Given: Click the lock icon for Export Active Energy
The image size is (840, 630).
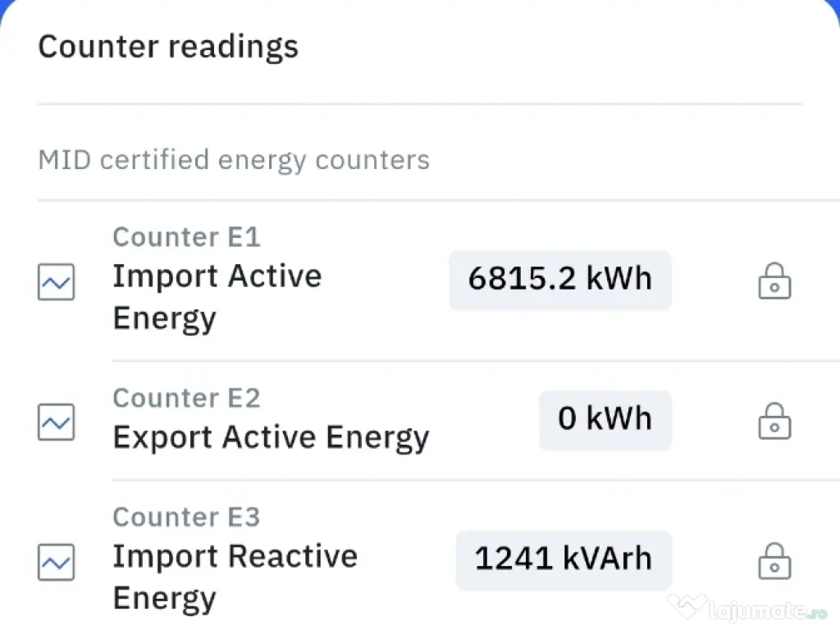Looking at the screenshot, I should 774,422.
